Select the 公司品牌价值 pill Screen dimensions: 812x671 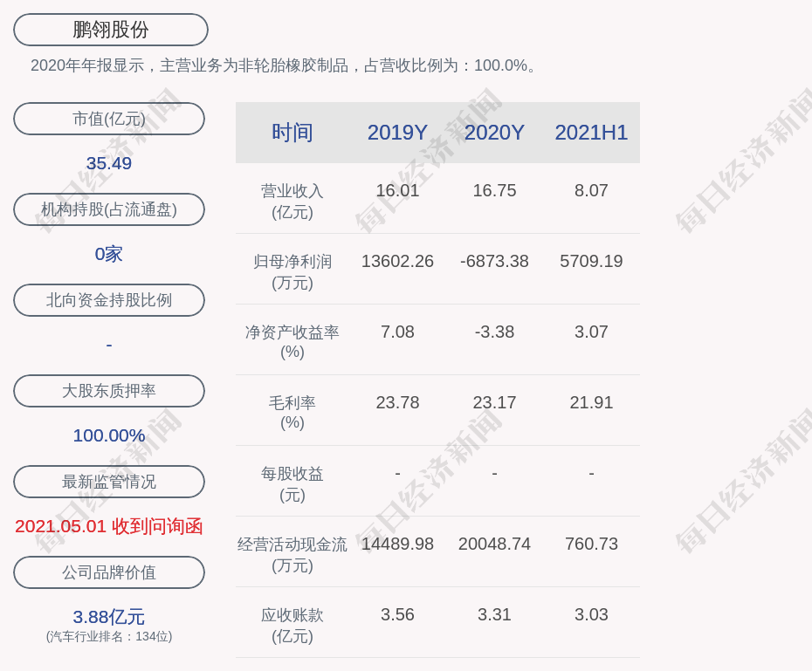click(x=109, y=572)
